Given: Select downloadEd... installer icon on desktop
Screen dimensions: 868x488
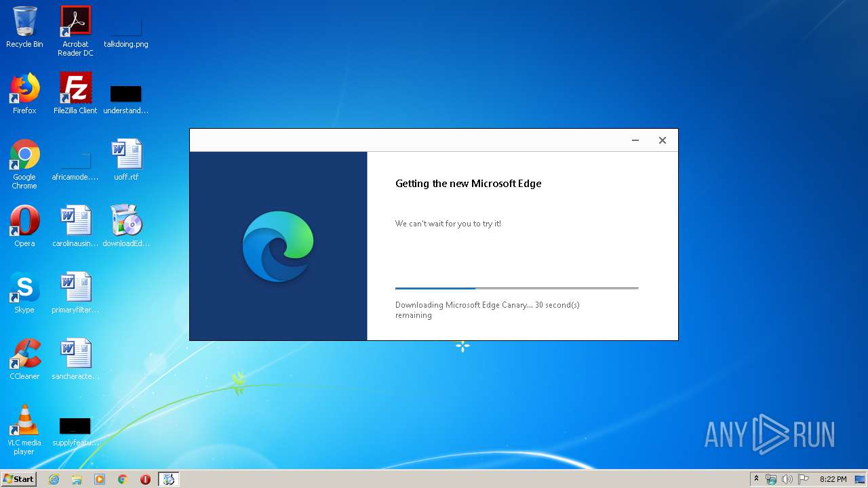Looking at the screenshot, I should coord(126,226).
